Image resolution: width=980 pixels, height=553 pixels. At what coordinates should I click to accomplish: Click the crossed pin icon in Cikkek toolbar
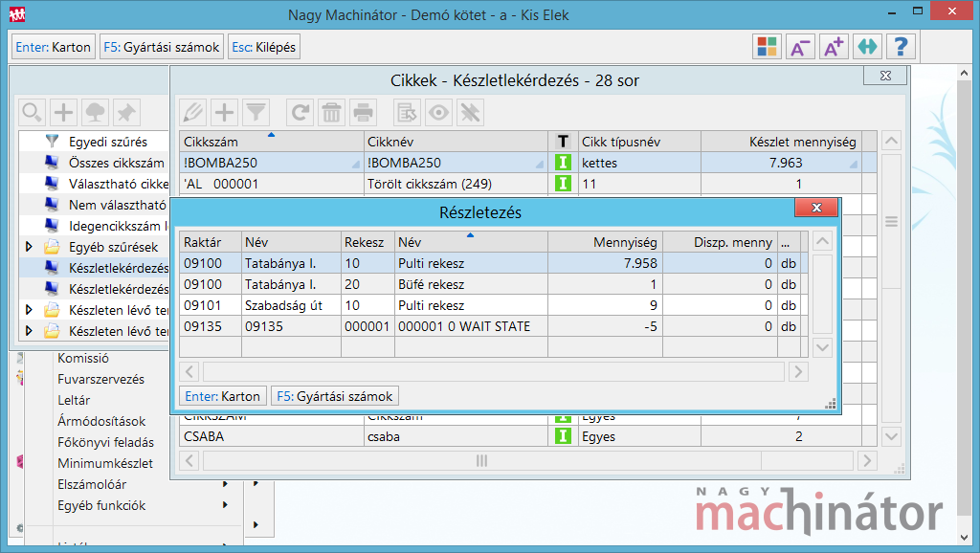[470, 113]
